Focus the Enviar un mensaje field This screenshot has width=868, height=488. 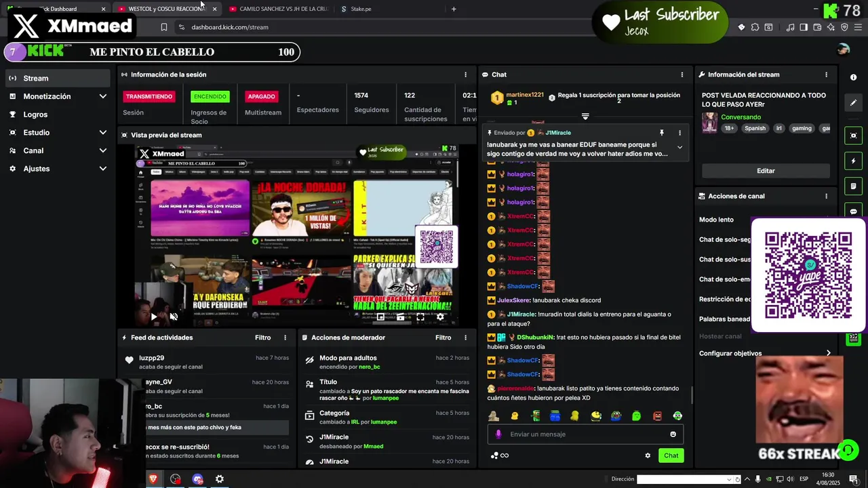click(585, 434)
